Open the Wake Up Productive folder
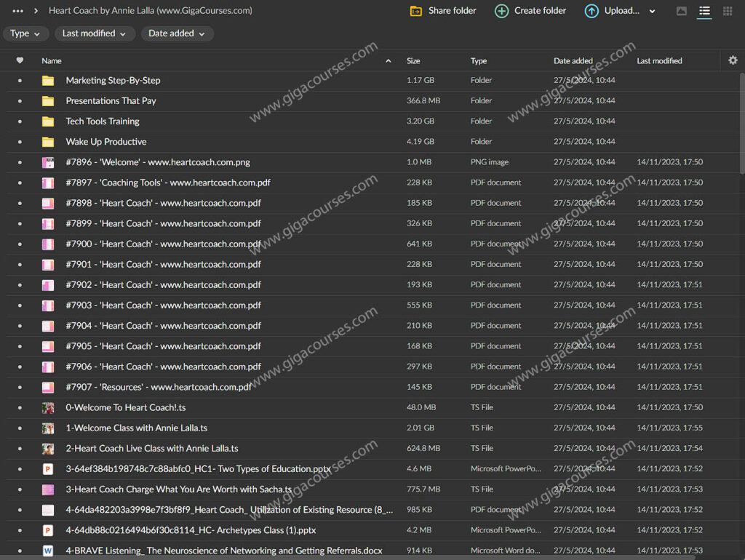745x560 pixels. point(106,142)
